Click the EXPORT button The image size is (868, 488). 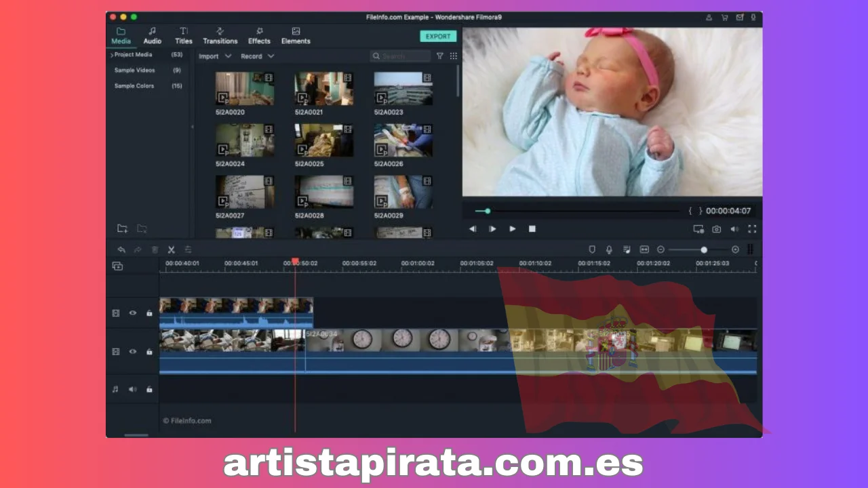click(438, 37)
